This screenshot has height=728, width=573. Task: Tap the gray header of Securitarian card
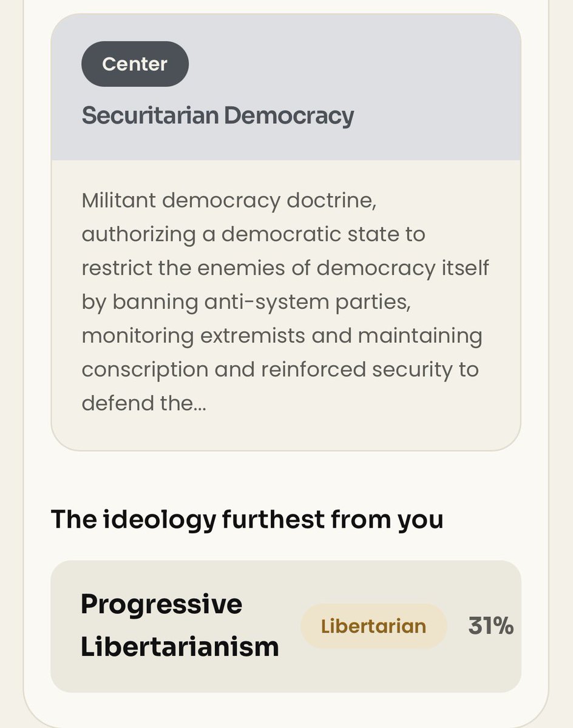pos(286,87)
